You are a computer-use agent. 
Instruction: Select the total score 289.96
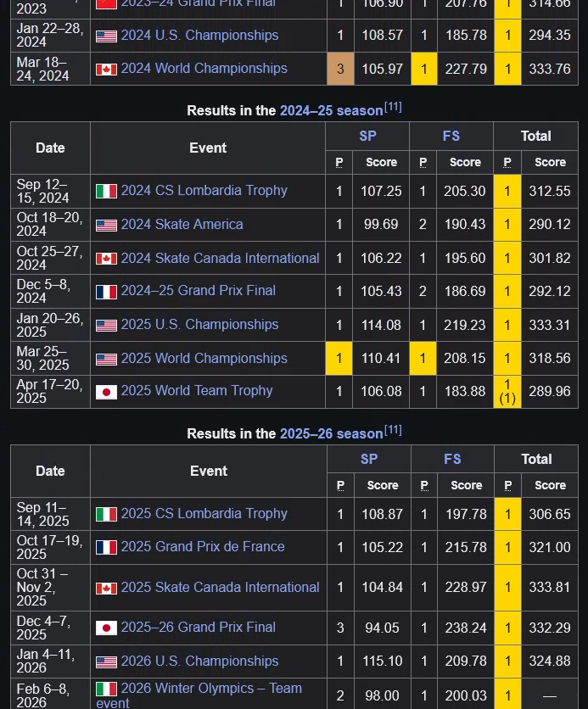pyautogui.click(x=550, y=392)
